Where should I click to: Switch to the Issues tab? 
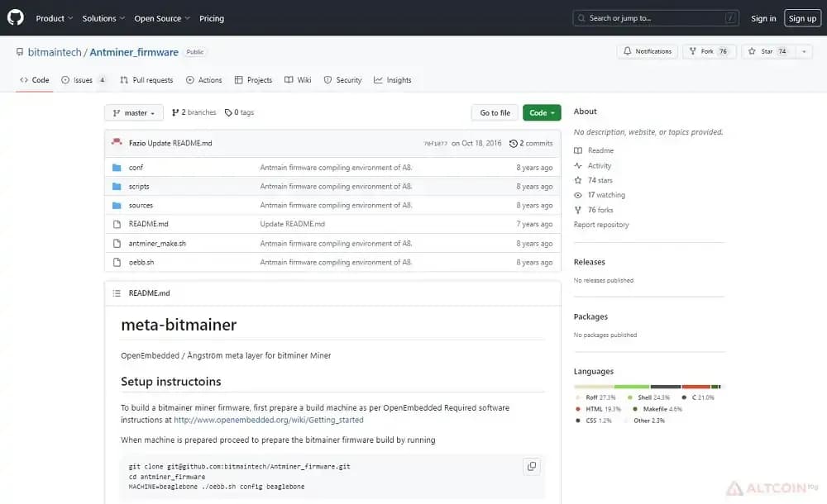84,80
